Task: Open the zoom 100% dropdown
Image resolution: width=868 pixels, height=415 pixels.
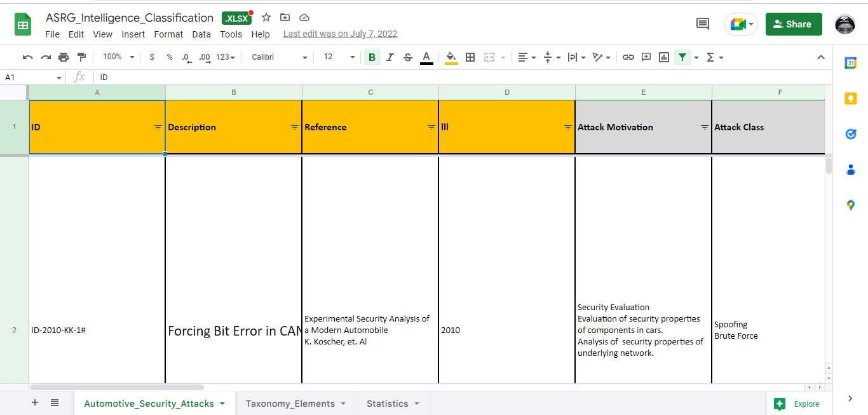Action: tap(119, 57)
